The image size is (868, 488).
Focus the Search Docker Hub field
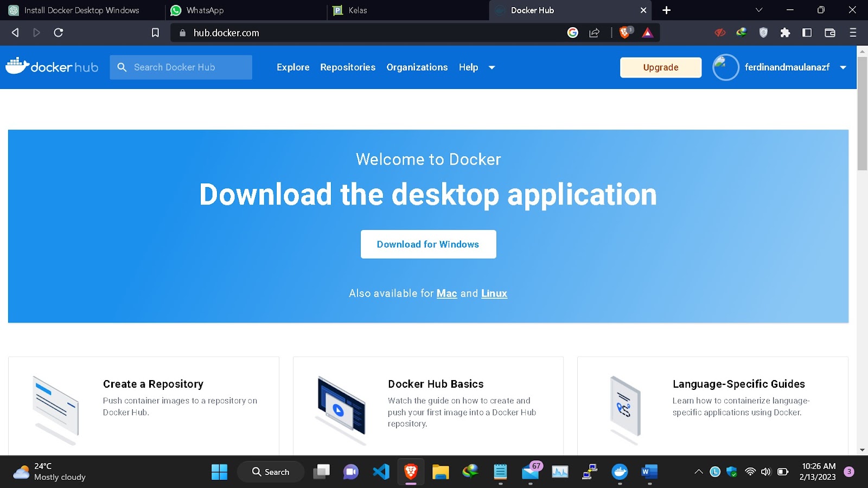pyautogui.click(x=181, y=67)
